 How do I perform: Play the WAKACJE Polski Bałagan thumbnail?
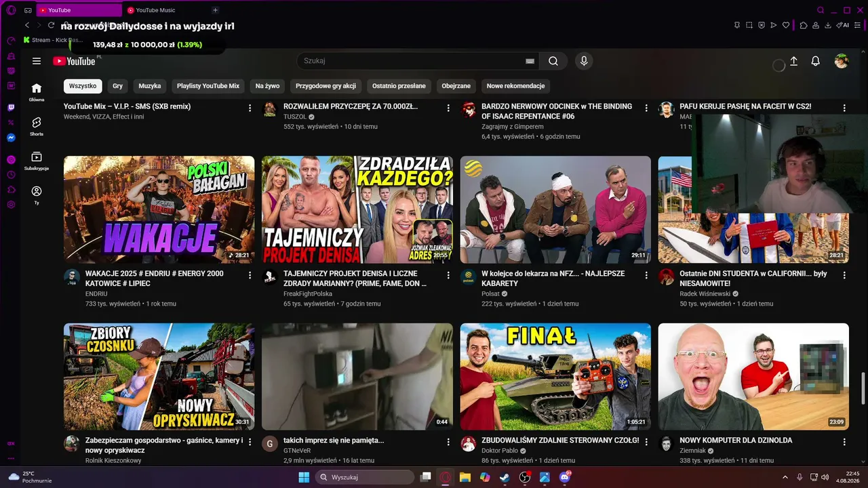coord(159,209)
